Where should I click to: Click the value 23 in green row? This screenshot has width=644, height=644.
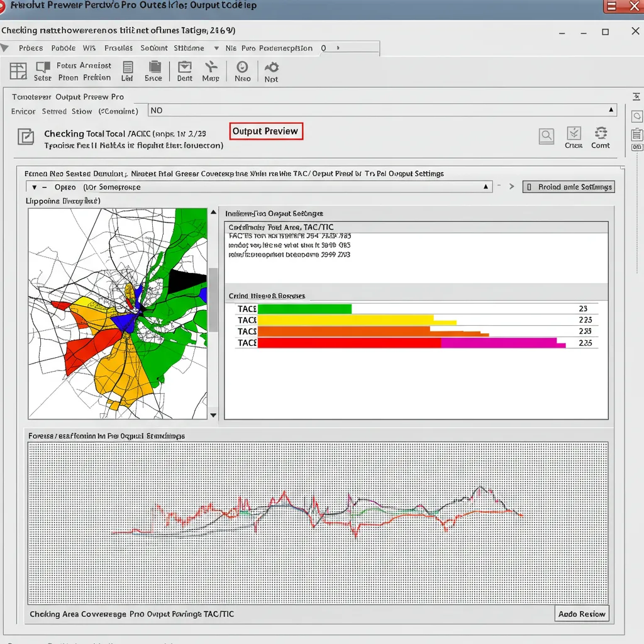583,309
